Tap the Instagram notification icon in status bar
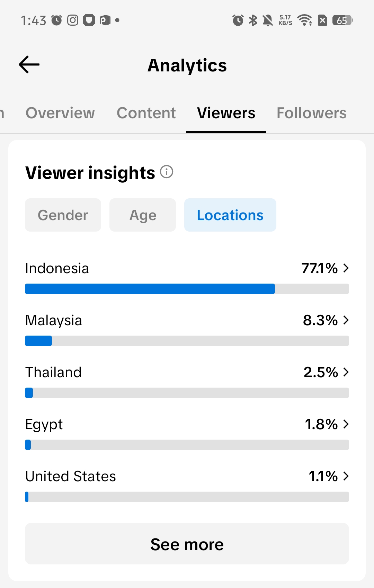 (x=73, y=20)
